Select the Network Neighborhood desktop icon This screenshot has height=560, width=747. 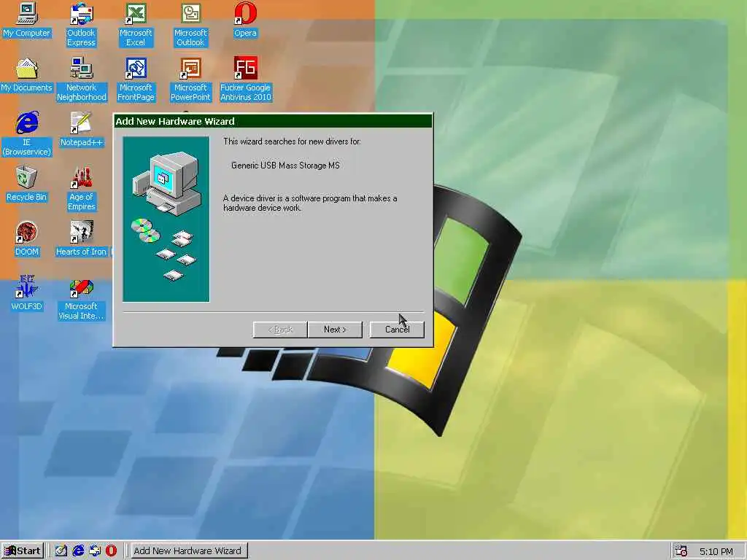(82, 79)
